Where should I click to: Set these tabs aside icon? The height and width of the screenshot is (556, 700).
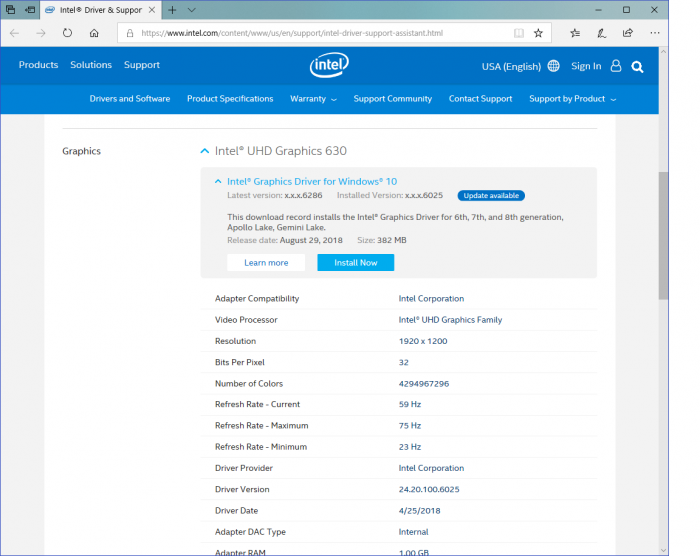[x=30, y=10]
